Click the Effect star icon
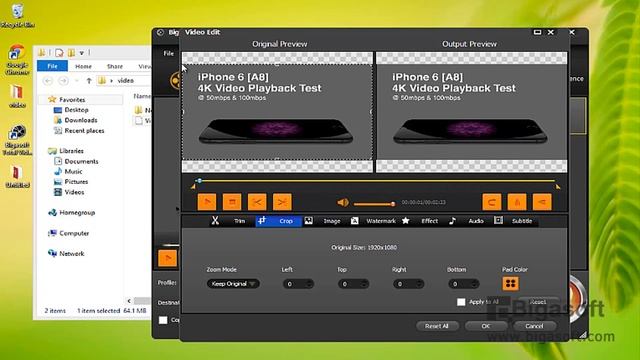The width and height of the screenshot is (640, 360). 405,221
